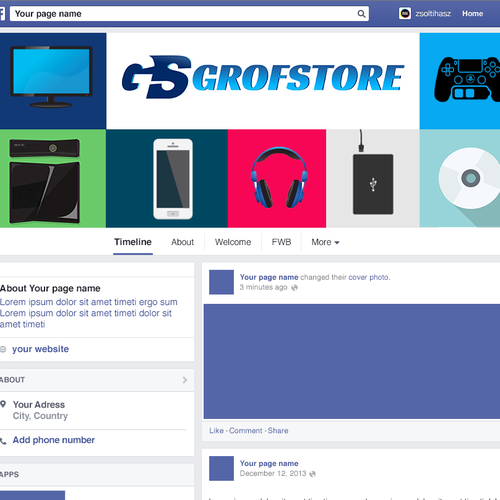
Task: Click the phone icon beside Add phone number
Action: pyautogui.click(x=3, y=441)
